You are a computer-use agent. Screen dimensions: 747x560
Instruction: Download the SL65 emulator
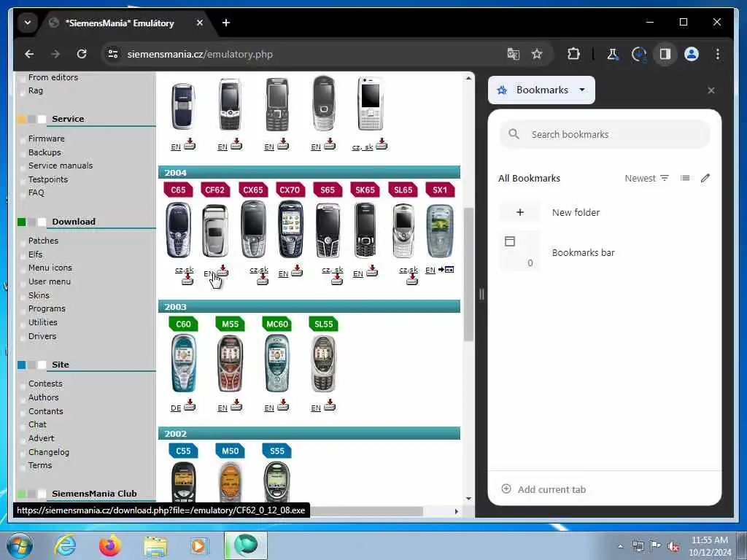tap(412, 280)
